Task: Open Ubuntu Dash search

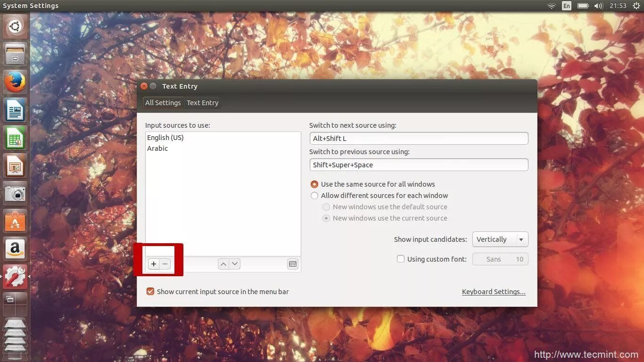Action: 15,26
